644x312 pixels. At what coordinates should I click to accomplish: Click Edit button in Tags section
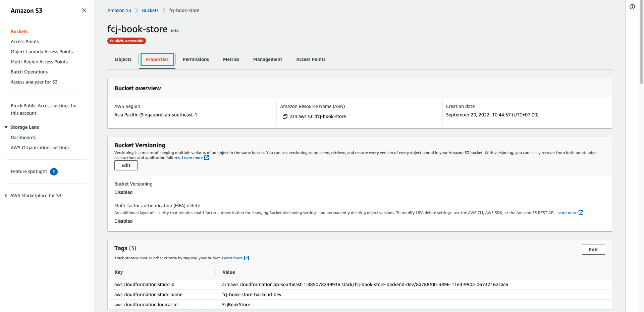point(593,250)
